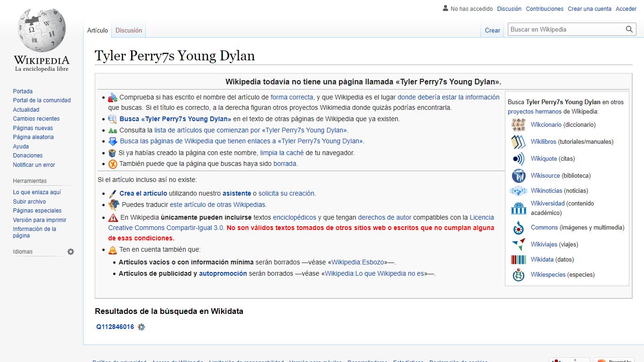The height and width of the screenshot is (362, 644).
Task: Click the enciclopédicos link
Action: (x=295, y=217)
